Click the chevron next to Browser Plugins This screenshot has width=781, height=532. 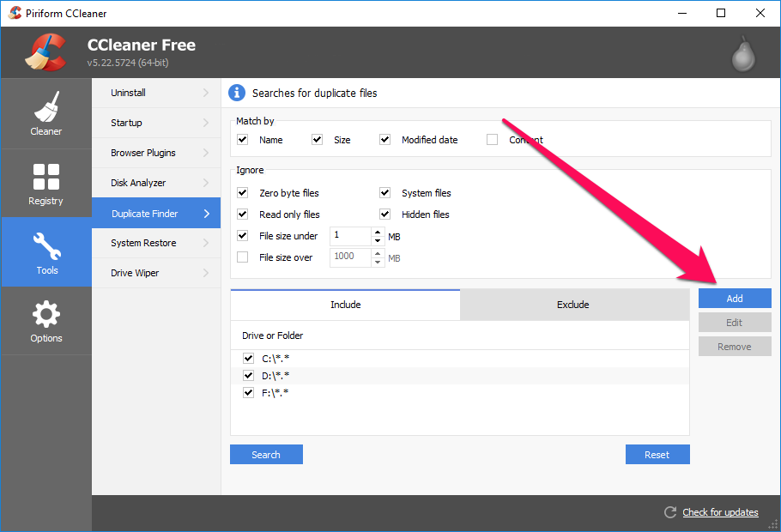(x=206, y=153)
